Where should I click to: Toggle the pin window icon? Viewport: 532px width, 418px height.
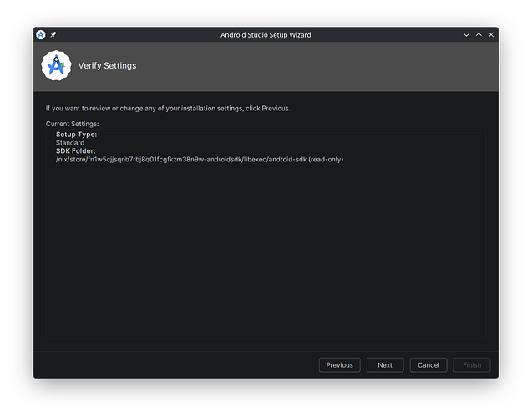click(53, 34)
